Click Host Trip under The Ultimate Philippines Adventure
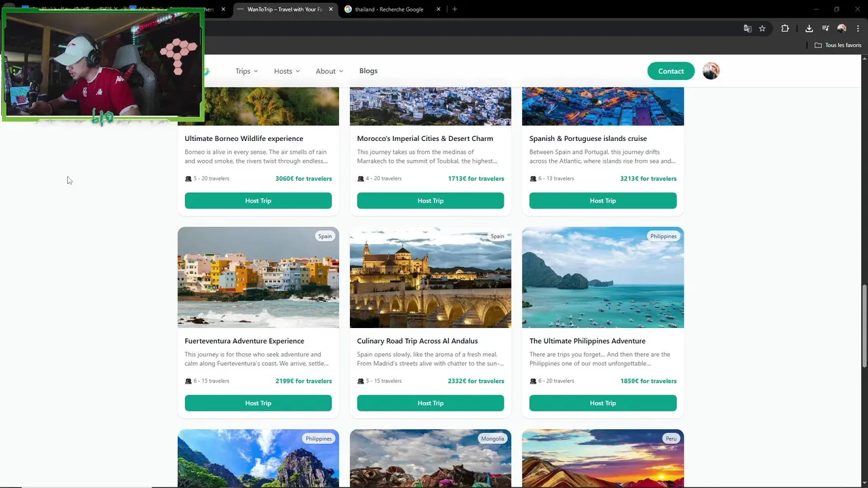The width and height of the screenshot is (868, 488). click(x=603, y=403)
